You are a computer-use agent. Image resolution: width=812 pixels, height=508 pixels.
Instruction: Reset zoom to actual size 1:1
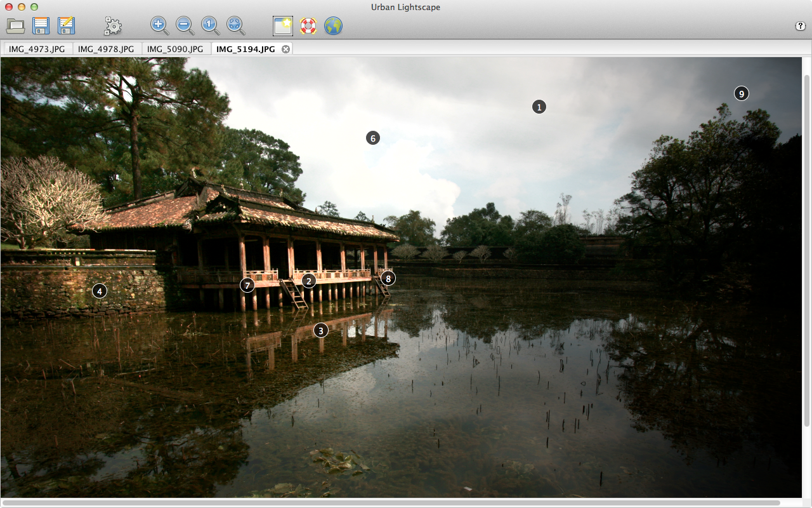(210, 25)
